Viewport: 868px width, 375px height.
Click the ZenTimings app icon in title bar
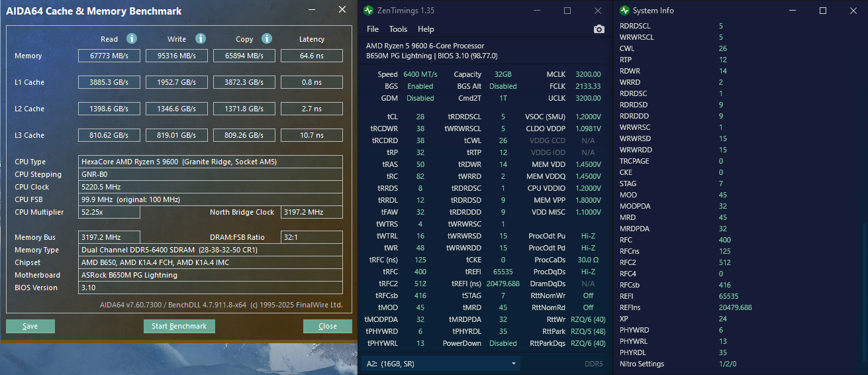pos(369,11)
